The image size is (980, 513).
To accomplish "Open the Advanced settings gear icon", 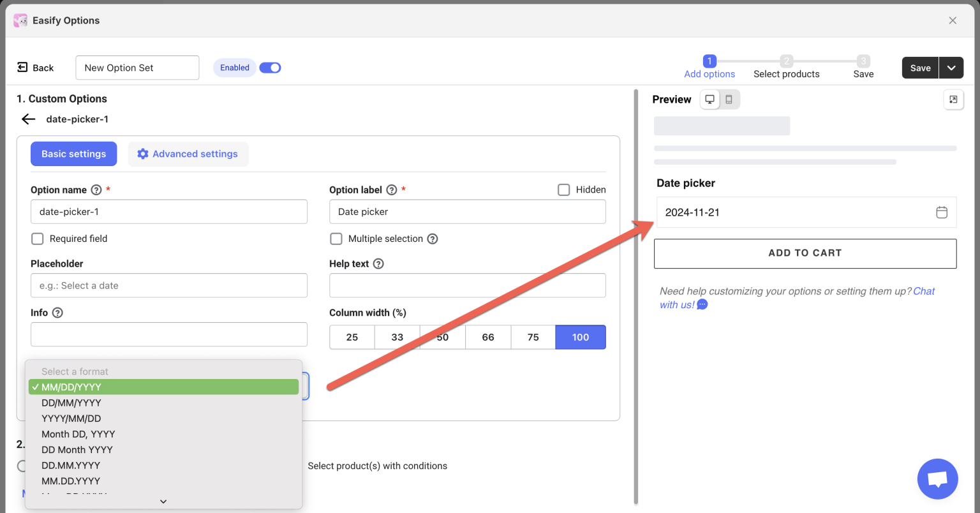I will (143, 154).
